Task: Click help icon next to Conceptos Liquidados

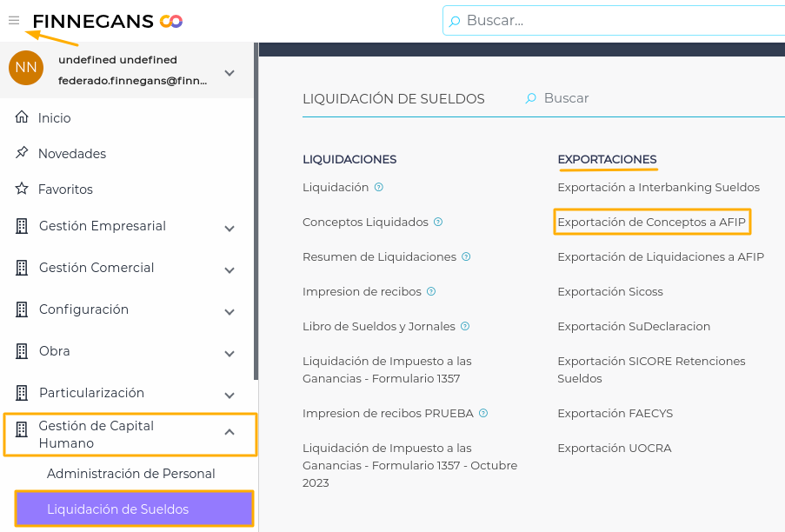Action: point(438,222)
